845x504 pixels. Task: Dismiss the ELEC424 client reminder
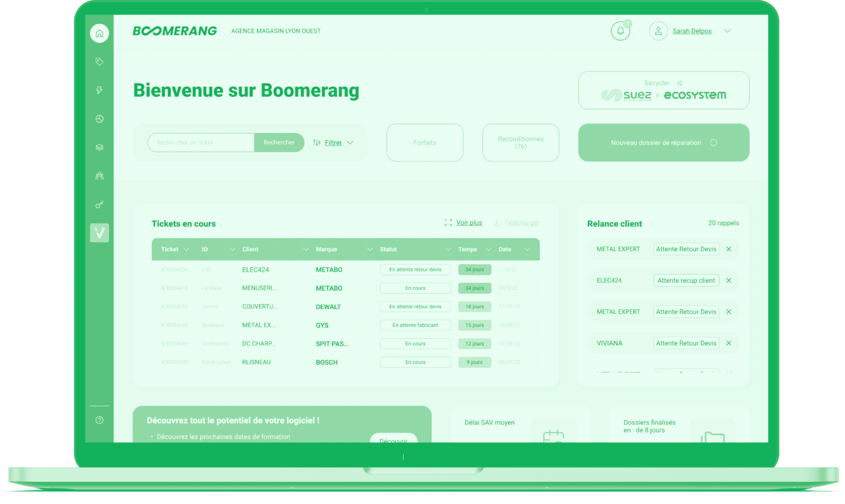(728, 280)
